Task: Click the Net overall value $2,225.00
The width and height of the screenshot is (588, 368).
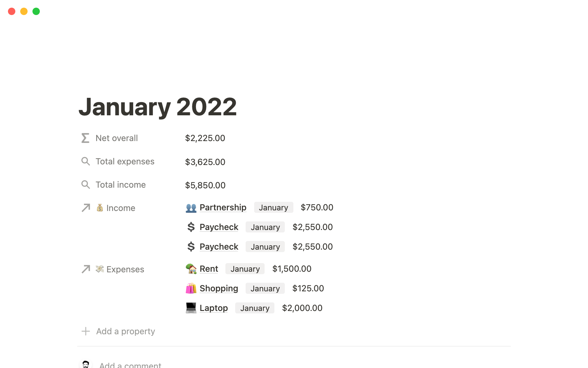Action: click(x=205, y=138)
